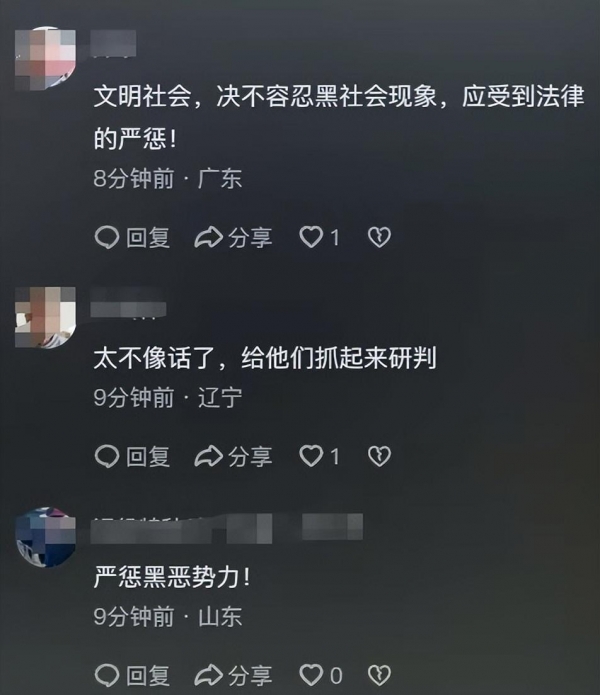This screenshot has width=600, height=695.
Task: Dislike the Shandong comment with broken heart
Action: coord(379,675)
